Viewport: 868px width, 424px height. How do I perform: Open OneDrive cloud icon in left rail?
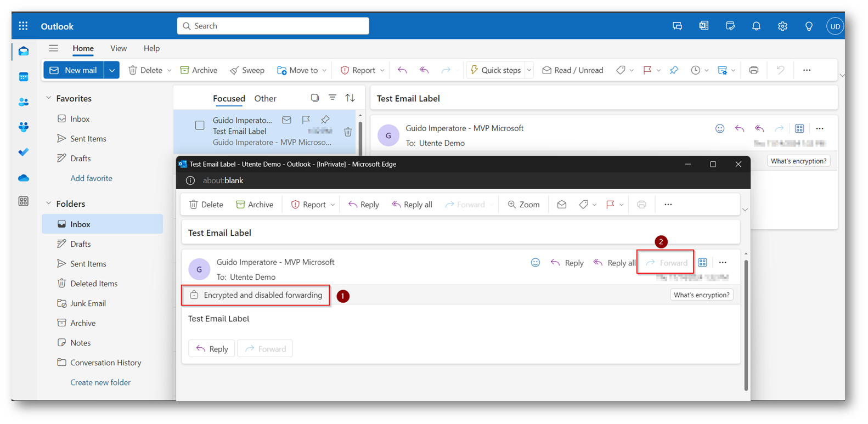click(24, 178)
